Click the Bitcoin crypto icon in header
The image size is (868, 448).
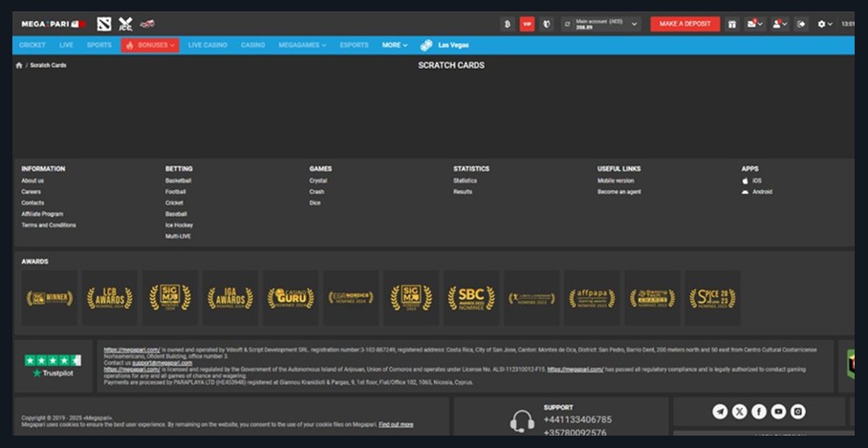pyautogui.click(x=508, y=24)
